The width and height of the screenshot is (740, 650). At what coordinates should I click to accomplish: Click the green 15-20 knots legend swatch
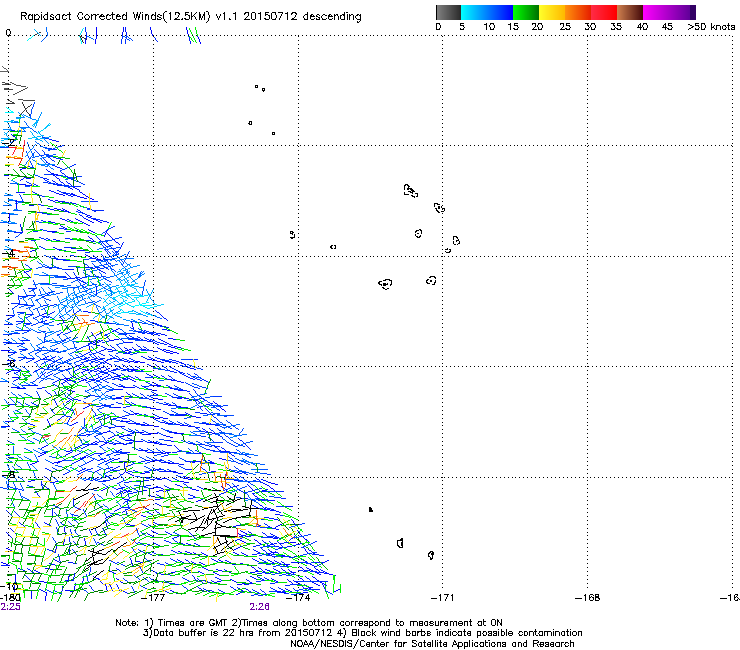[x=526, y=12]
